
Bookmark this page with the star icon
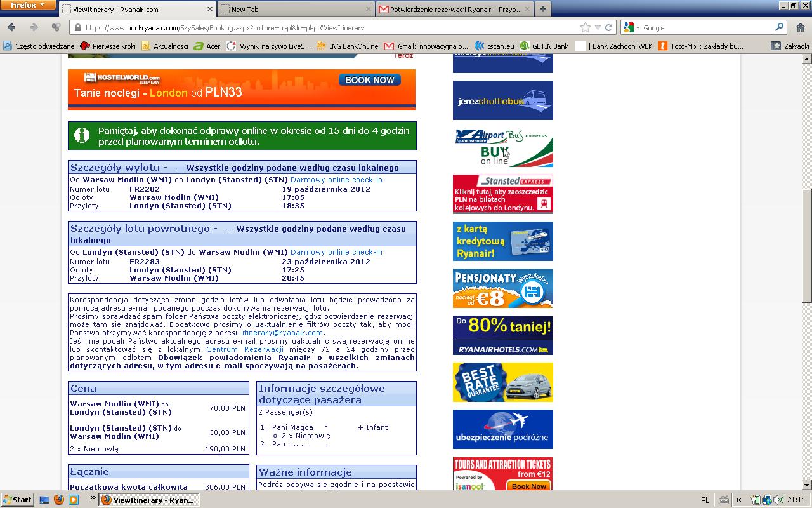(x=585, y=27)
